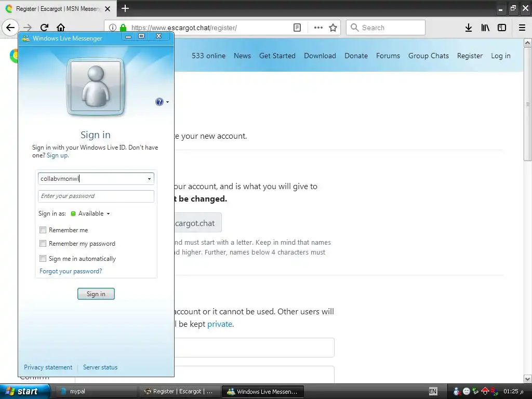Toggle the browser sidebar icon
The image size is (532, 399).
(x=502, y=28)
